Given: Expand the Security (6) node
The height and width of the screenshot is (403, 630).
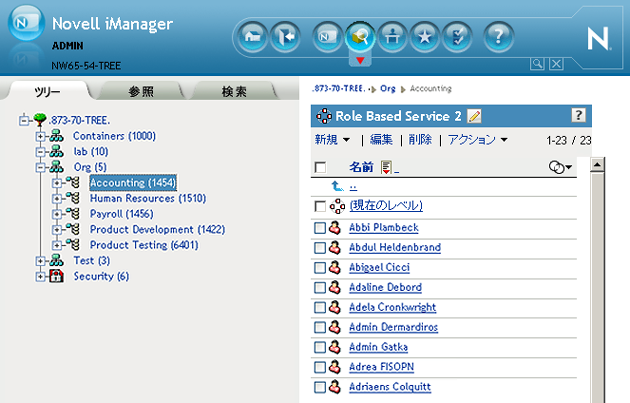Looking at the screenshot, I should pyautogui.click(x=40, y=276).
